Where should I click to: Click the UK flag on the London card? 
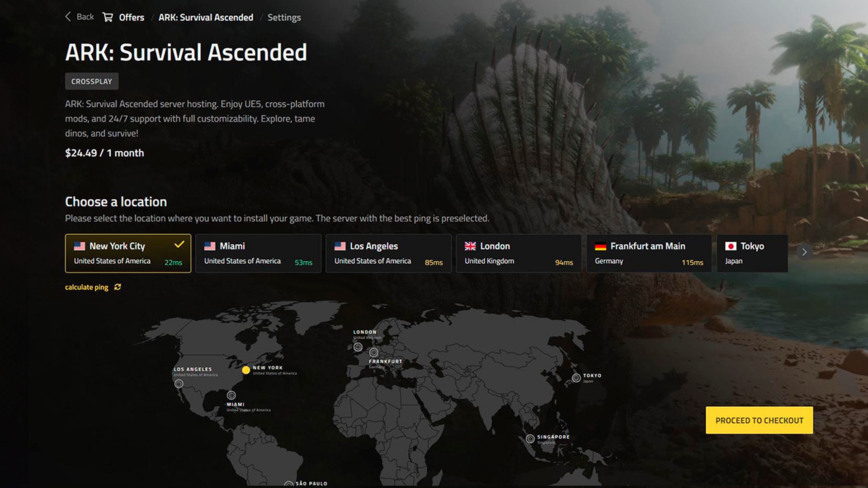coord(470,246)
